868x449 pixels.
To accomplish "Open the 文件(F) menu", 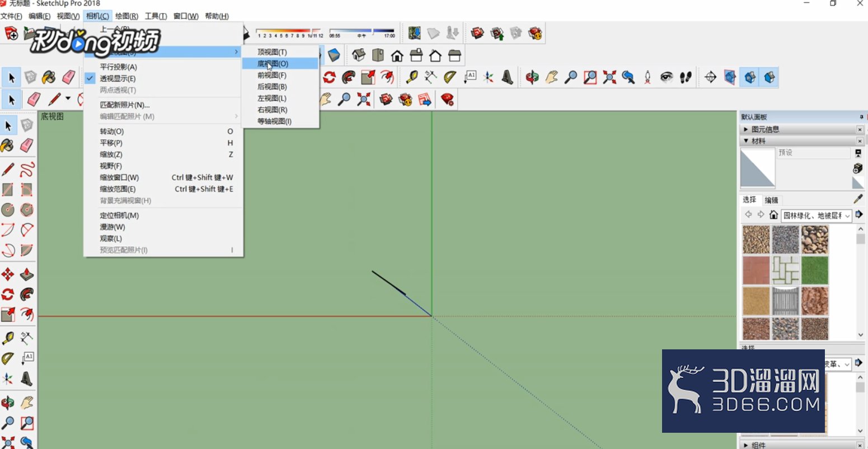I will [x=12, y=16].
